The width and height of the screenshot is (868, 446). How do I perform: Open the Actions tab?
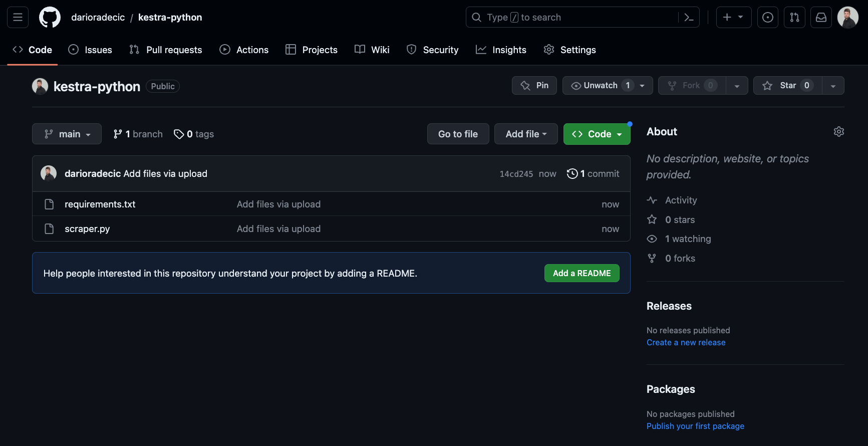click(x=244, y=50)
